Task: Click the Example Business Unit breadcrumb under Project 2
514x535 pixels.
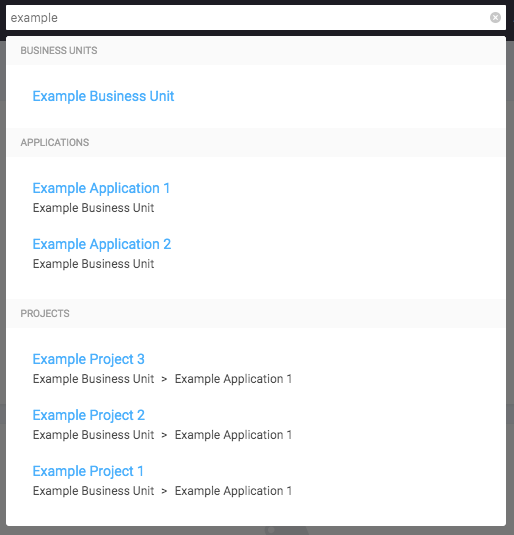Action: tap(94, 435)
